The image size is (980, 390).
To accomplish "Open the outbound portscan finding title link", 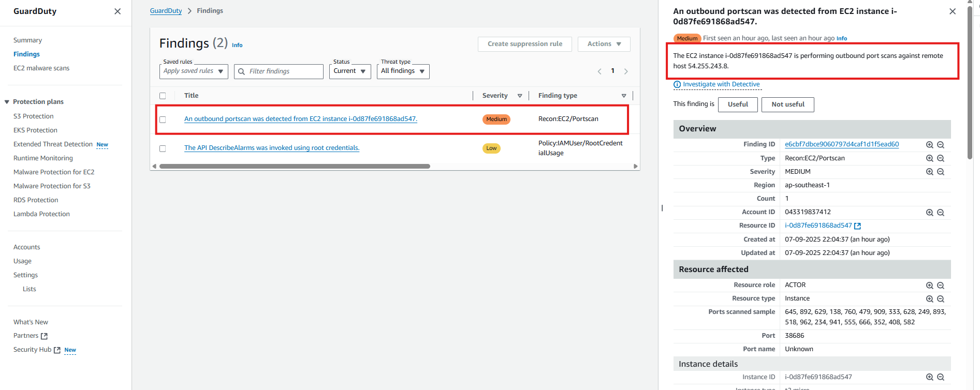I will pos(301,119).
